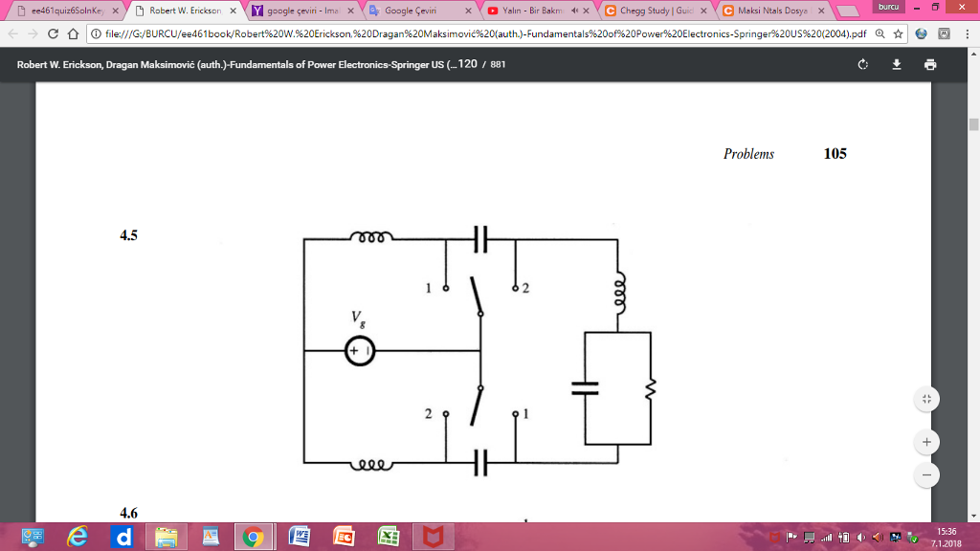Open Action Center flag in system tray
This screenshot has height=551, width=980.
(x=791, y=538)
